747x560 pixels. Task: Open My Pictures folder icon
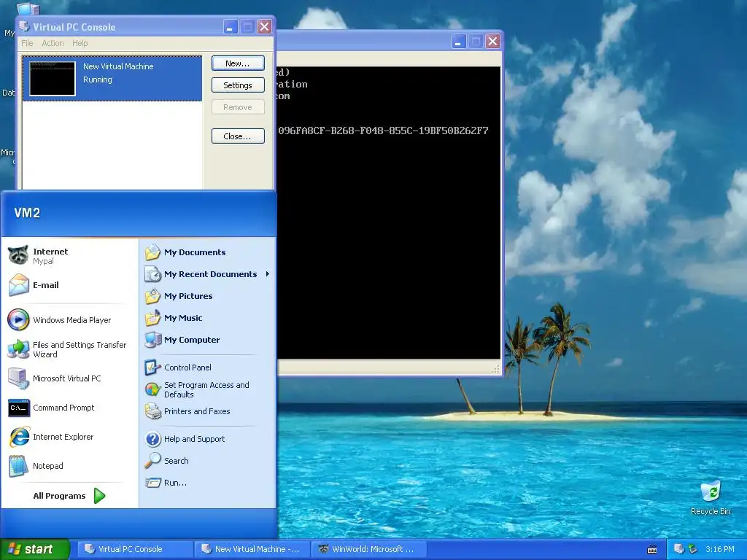click(x=153, y=296)
